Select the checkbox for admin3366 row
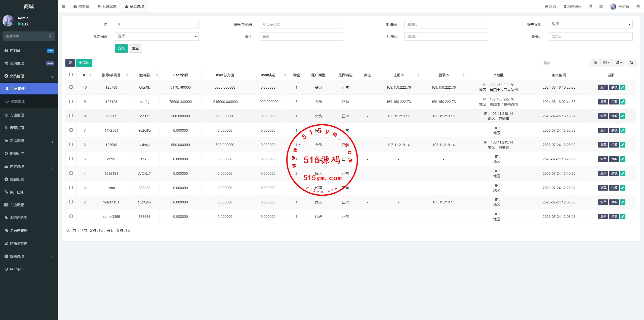 click(x=71, y=216)
